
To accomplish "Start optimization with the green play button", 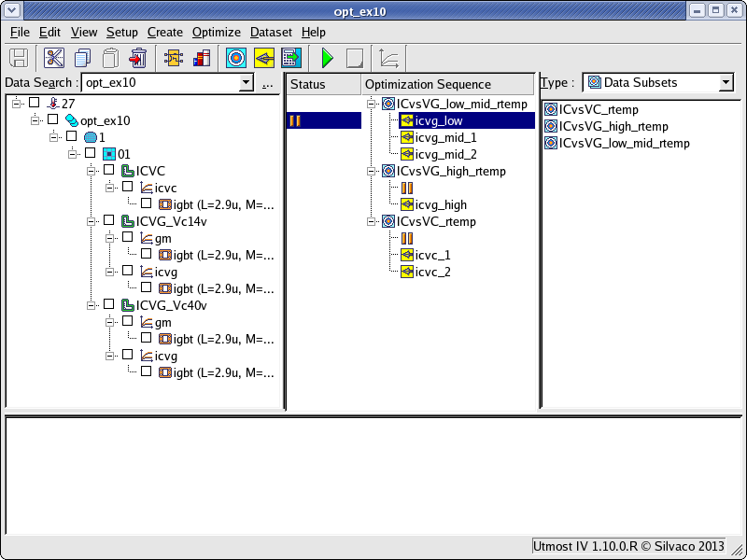I will click(x=328, y=58).
